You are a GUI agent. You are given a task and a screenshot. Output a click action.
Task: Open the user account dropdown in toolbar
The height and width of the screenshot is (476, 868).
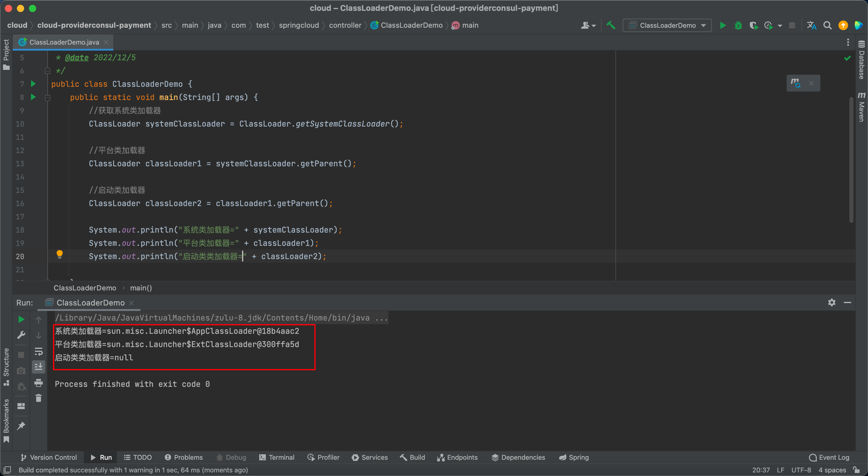pos(588,25)
